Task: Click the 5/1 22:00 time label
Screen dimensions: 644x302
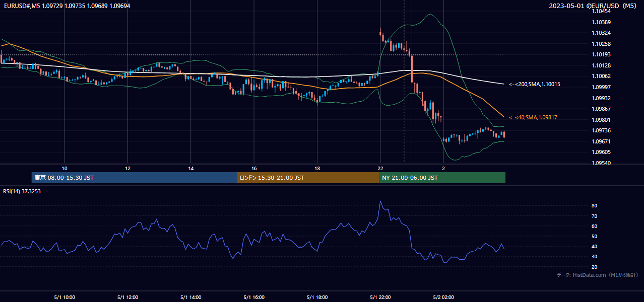Action: coord(380,297)
